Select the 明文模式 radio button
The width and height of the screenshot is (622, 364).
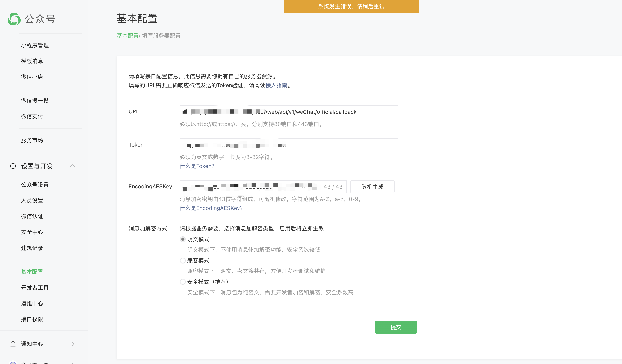(x=183, y=239)
